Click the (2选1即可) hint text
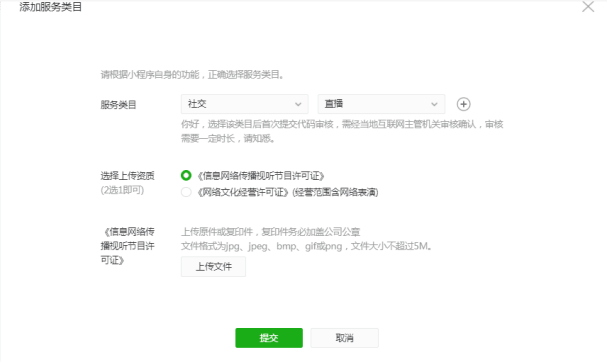 tap(122, 190)
